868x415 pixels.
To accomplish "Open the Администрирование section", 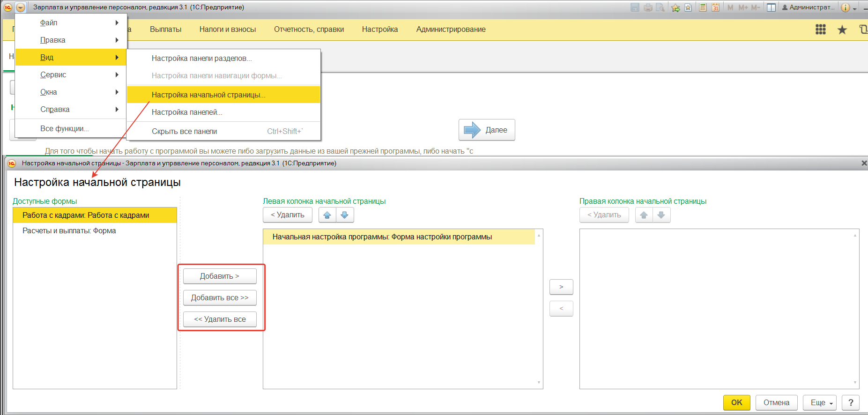I will (451, 29).
